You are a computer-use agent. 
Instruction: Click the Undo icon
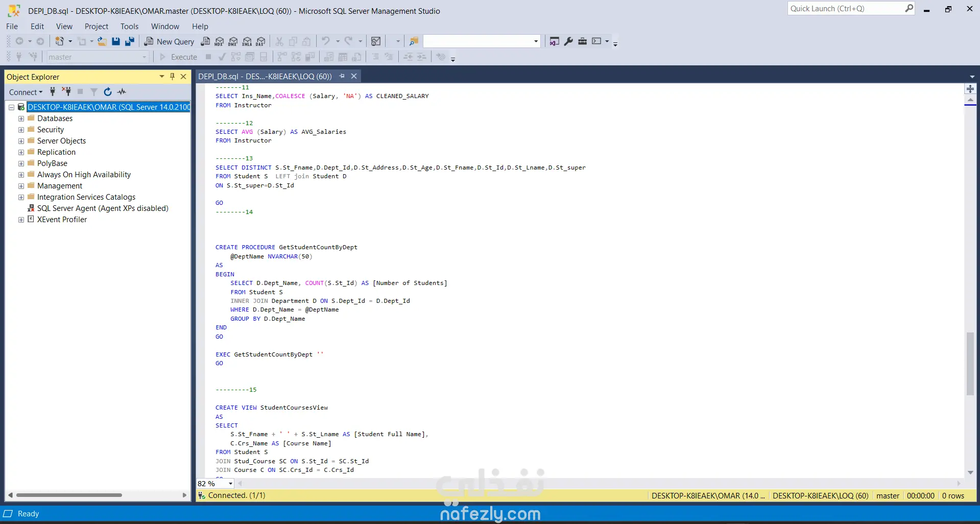[x=326, y=41]
